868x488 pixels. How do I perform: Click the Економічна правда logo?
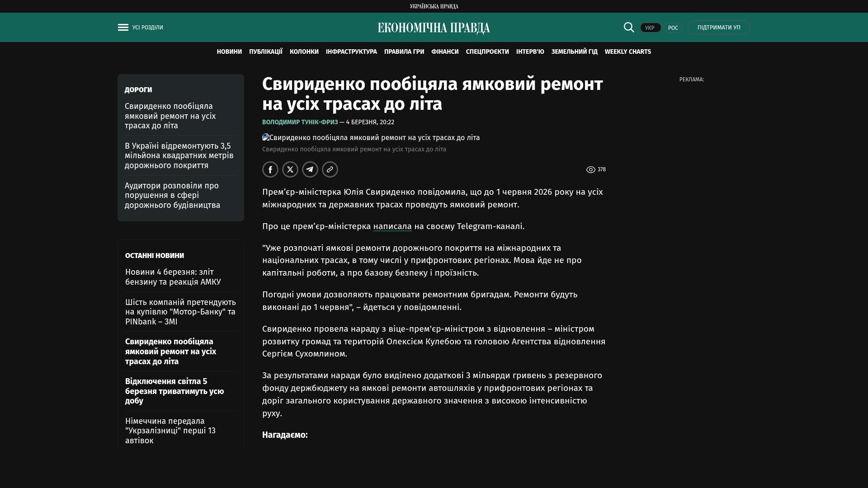click(x=434, y=28)
